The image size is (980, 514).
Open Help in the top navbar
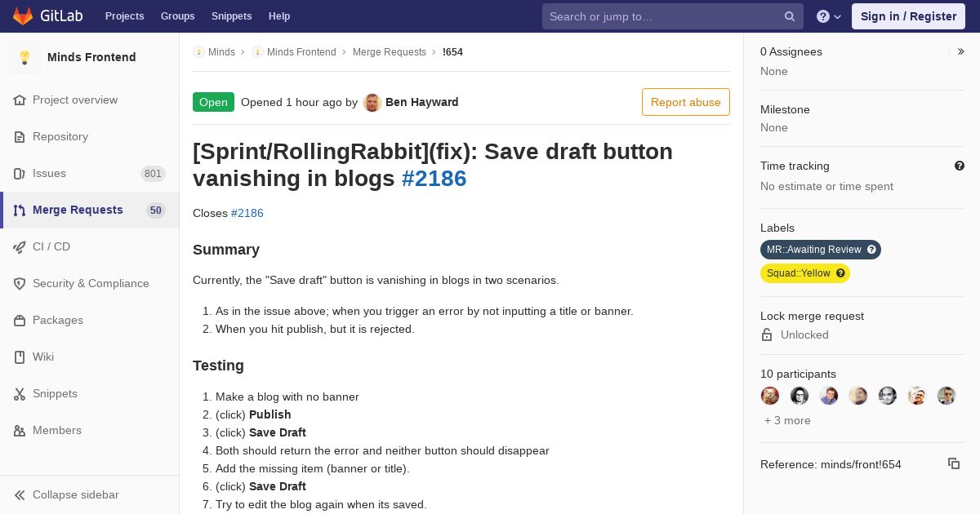tap(279, 16)
